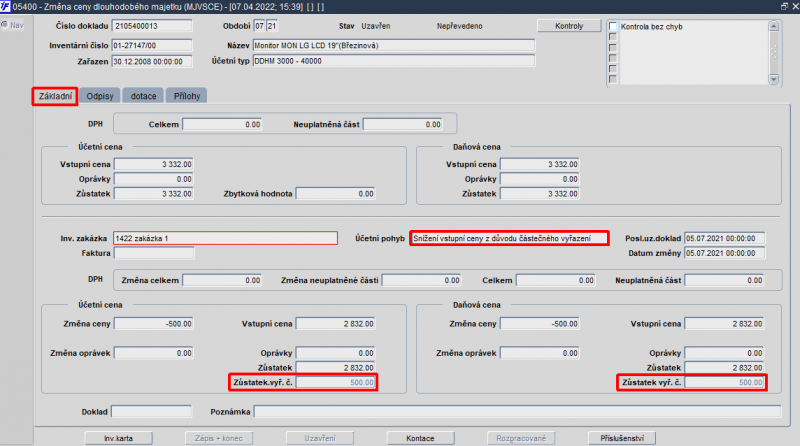Image resolution: width=800 pixels, height=446 pixels.
Task: Click the Zbytková hodnota field
Action: (336, 194)
